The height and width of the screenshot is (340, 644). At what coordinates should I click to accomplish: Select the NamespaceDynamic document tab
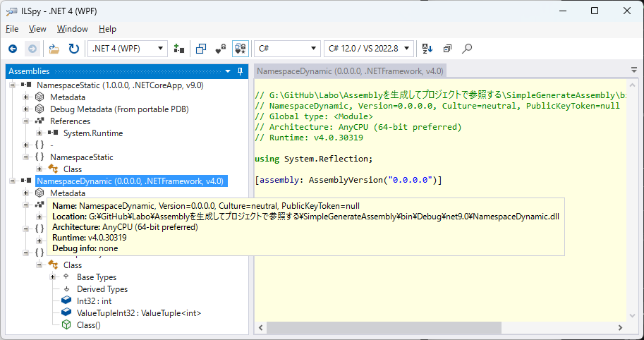[350, 71]
